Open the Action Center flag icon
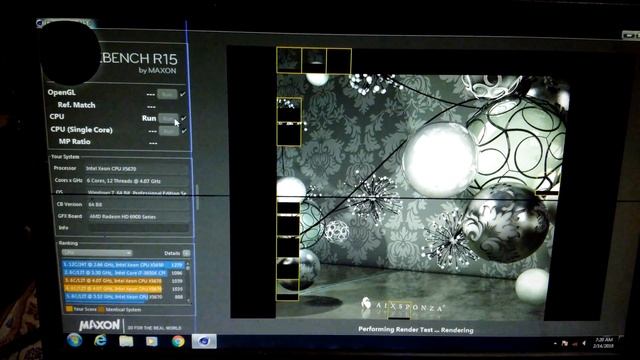Screen dimensions: 640x360 click(x=564, y=344)
